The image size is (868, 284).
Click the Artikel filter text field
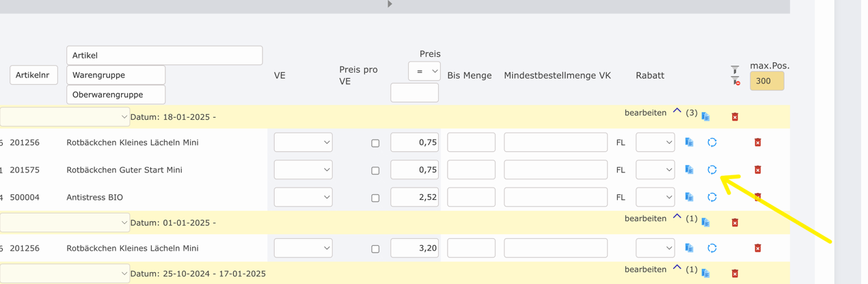164,55
